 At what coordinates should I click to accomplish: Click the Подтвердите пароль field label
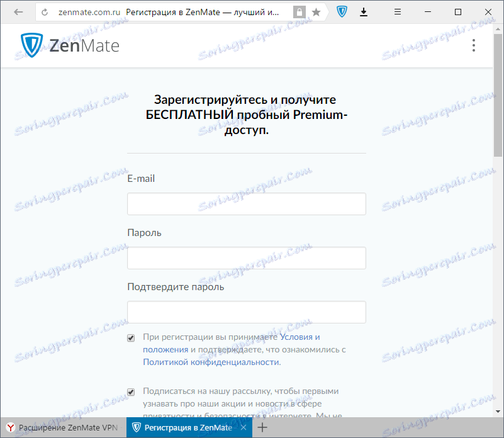176,286
